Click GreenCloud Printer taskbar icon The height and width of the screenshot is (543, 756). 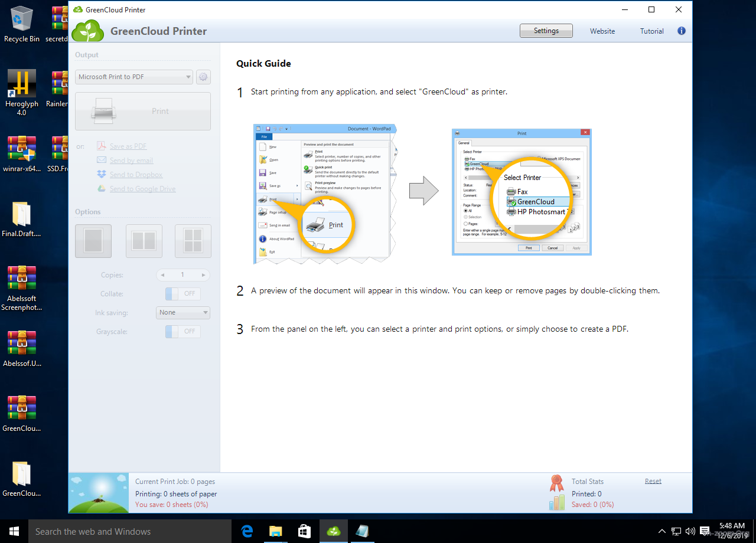click(334, 531)
